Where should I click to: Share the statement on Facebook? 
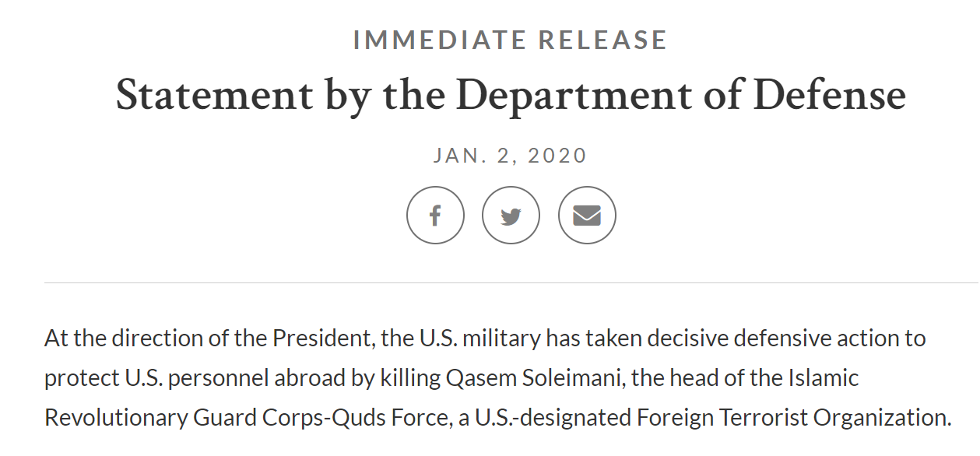coord(435,216)
